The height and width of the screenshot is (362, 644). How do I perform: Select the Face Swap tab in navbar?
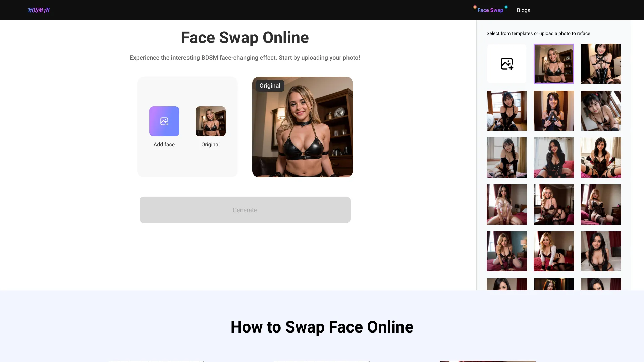tap(490, 10)
